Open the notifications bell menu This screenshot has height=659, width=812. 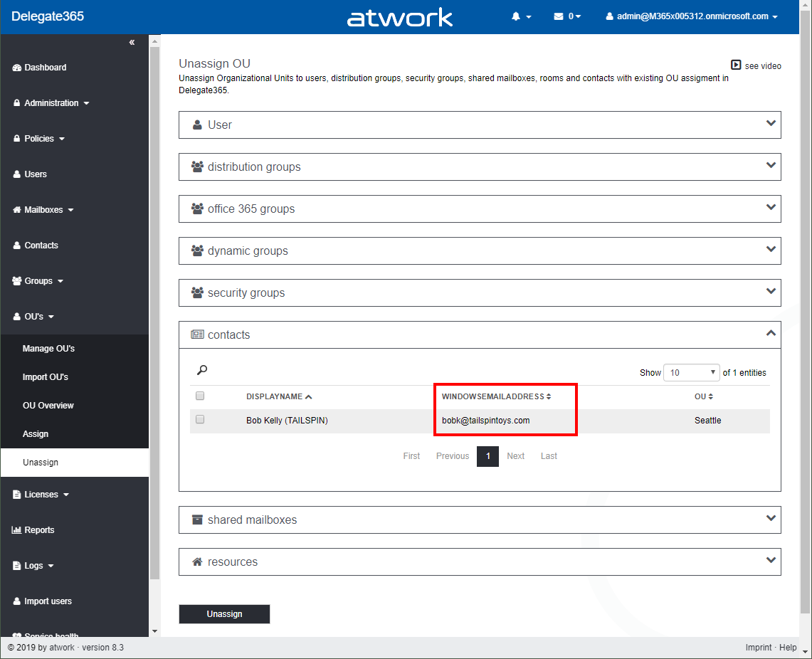(521, 16)
